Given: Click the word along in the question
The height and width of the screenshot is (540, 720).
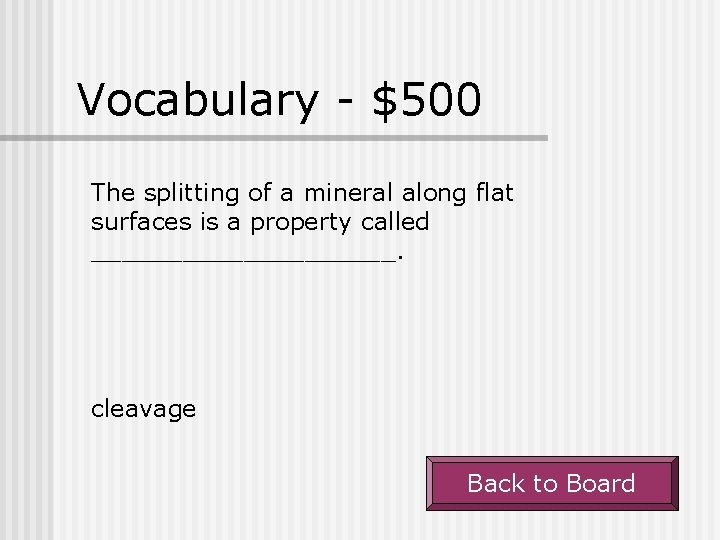Looking at the screenshot, I should coord(434,193).
